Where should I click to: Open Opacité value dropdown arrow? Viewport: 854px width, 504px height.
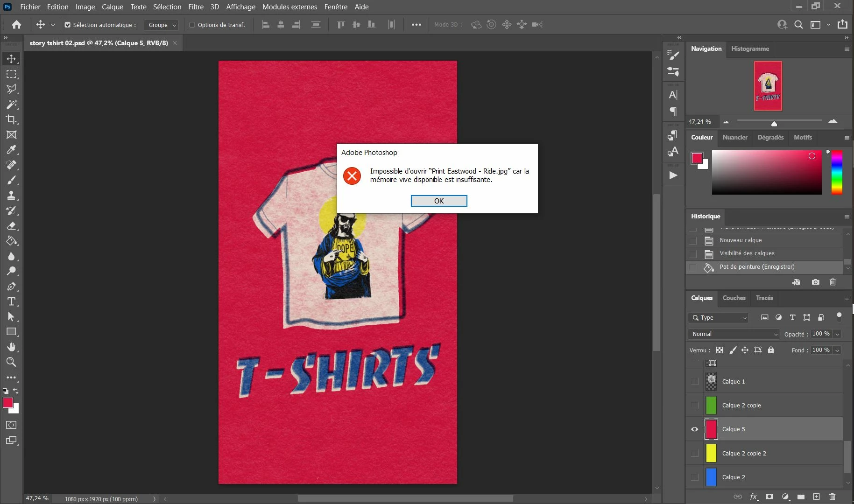pyautogui.click(x=837, y=334)
